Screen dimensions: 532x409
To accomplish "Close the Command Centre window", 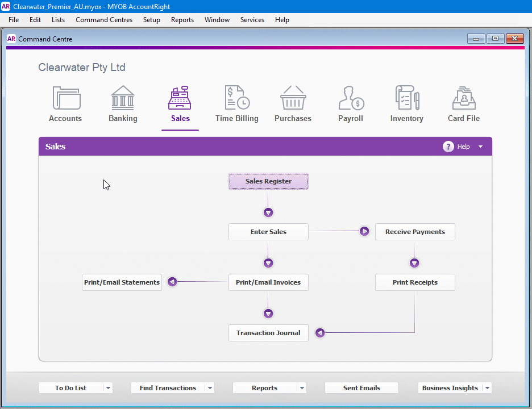I will [x=515, y=39].
